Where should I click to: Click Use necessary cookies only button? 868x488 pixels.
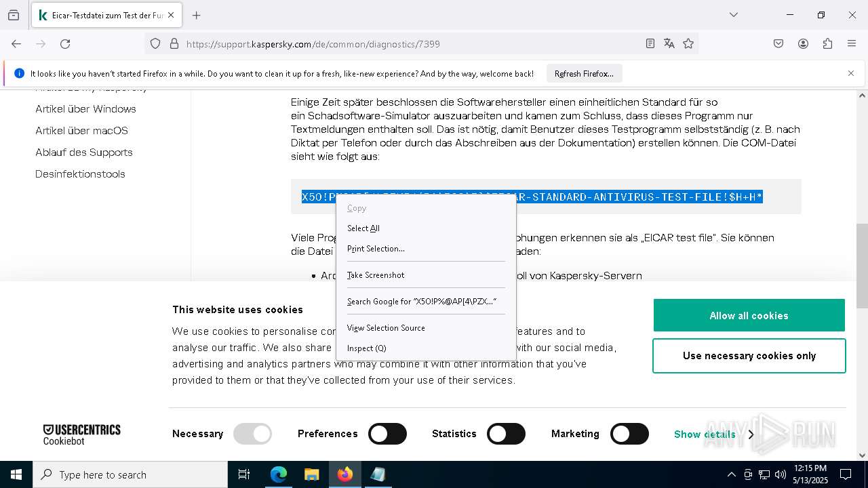click(749, 356)
